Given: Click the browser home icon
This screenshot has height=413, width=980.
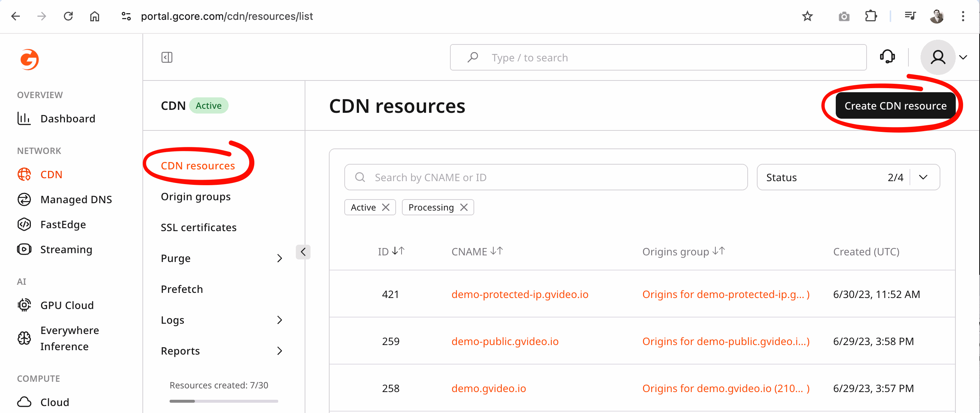Looking at the screenshot, I should [94, 16].
